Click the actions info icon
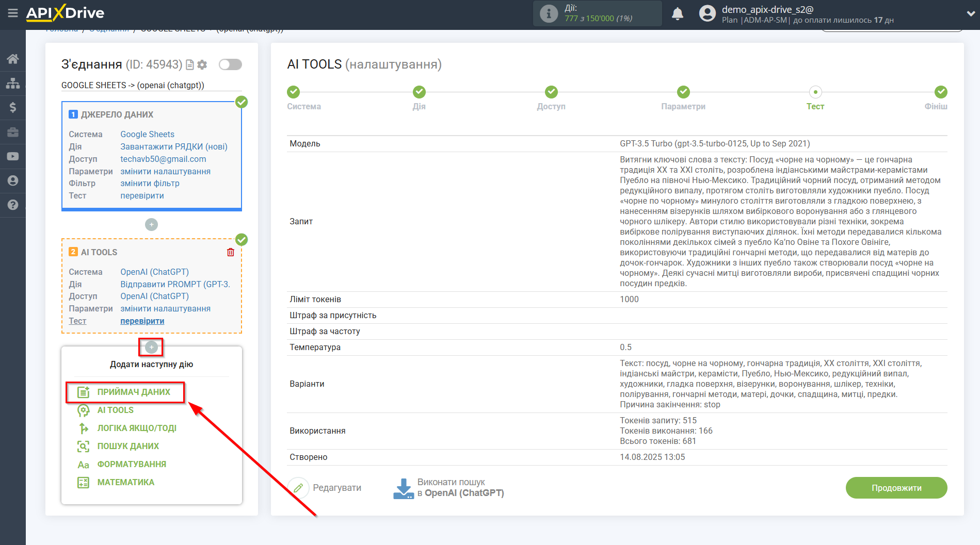 click(549, 13)
